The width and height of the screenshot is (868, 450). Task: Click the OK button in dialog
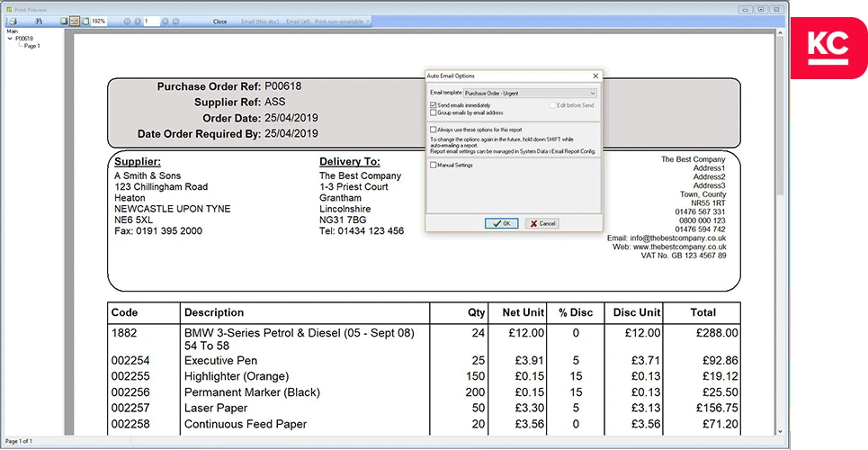502,223
